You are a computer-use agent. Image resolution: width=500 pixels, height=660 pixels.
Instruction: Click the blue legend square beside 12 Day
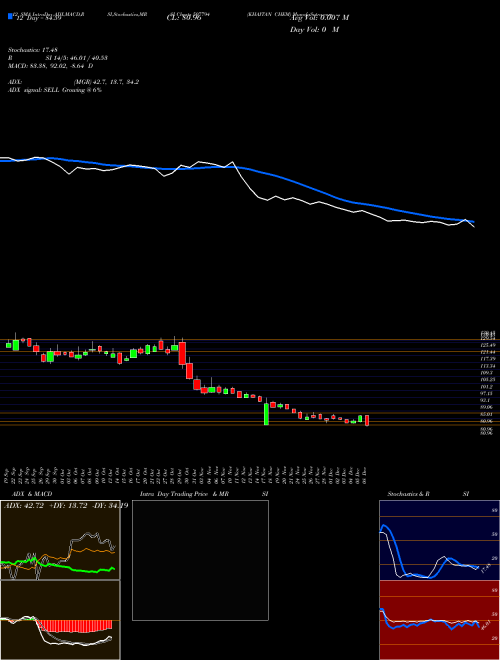coord(10,16)
